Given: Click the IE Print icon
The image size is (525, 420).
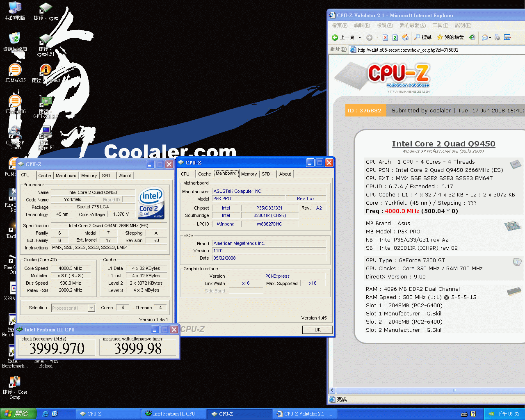Looking at the screenshot, I should 498,37.
